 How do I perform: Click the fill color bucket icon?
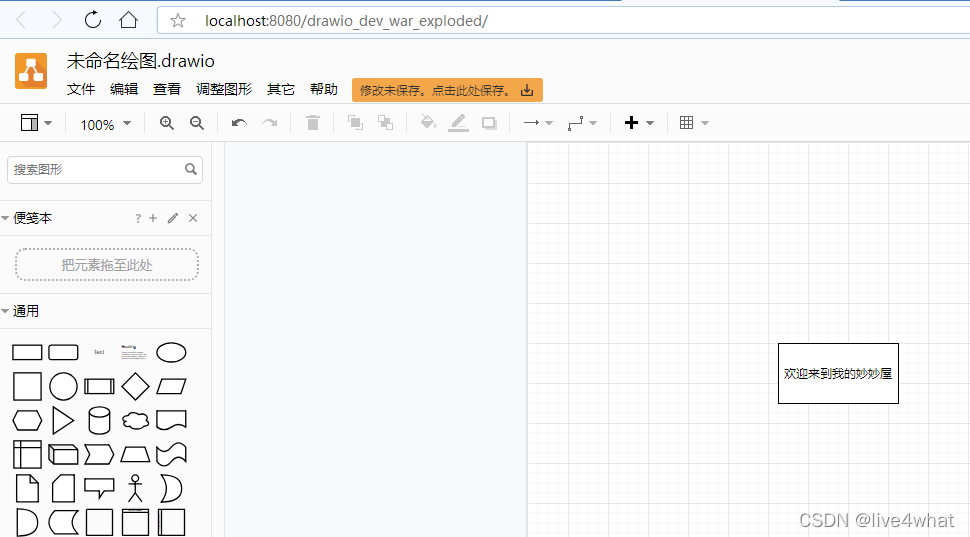[428, 122]
